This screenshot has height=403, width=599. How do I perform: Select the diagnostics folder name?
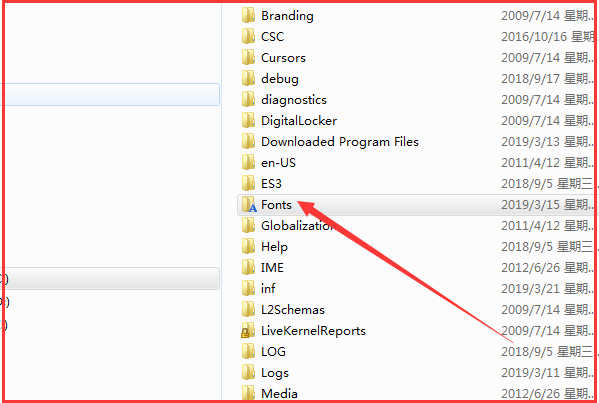(x=294, y=100)
